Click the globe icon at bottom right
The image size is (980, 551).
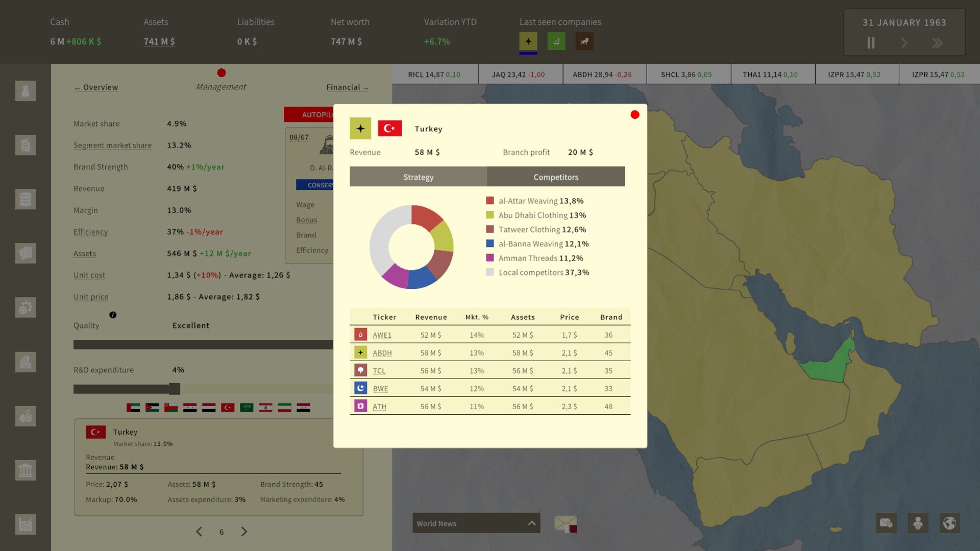950,523
